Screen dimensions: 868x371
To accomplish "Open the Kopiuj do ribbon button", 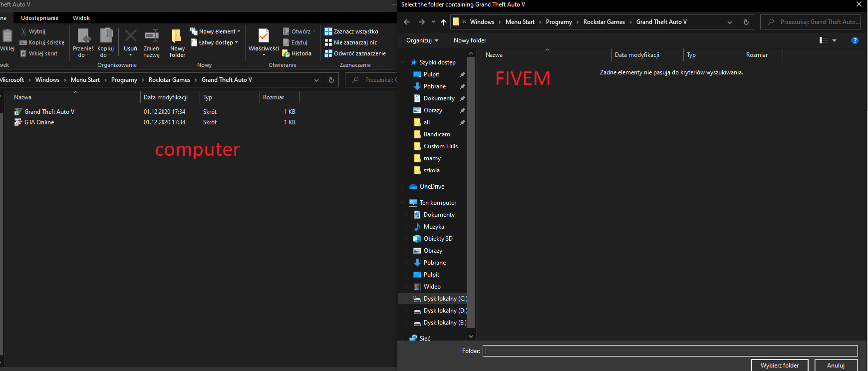I will [x=106, y=42].
